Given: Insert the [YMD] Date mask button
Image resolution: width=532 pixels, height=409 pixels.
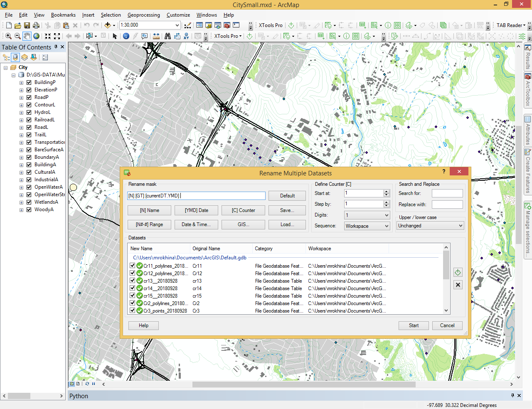Looking at the screenshot, I should tap(197, 210).
